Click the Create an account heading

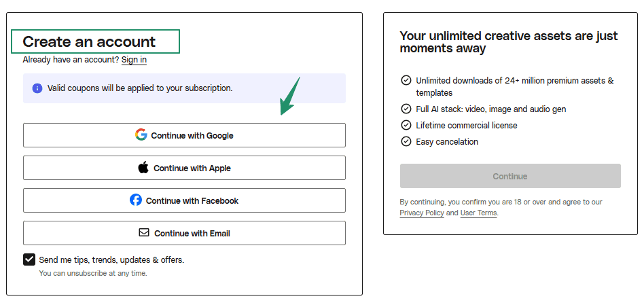[x=89, y=41]
